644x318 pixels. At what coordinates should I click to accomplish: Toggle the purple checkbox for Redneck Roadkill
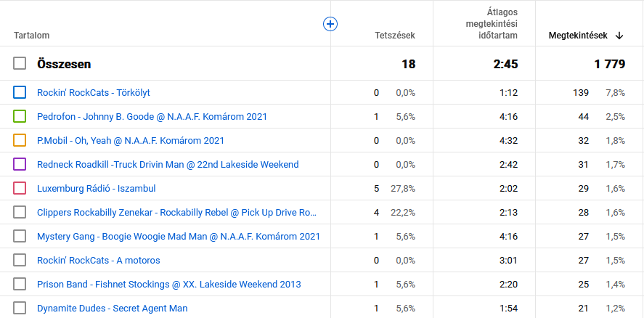pos(20,164)
